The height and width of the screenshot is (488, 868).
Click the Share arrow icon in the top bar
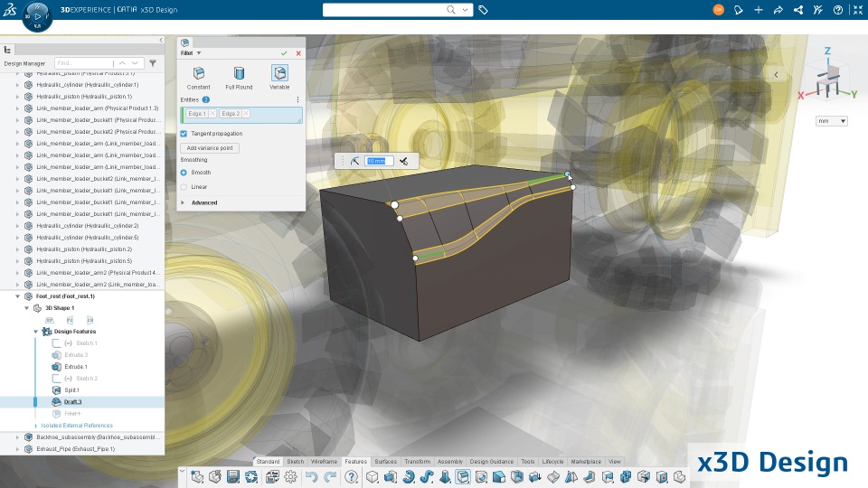[778, 10]
